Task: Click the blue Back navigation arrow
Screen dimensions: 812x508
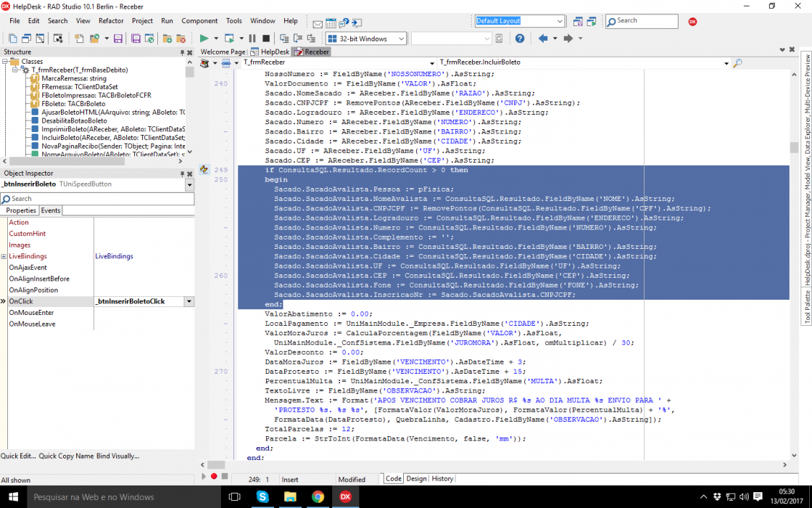Action: click(543, 38)
